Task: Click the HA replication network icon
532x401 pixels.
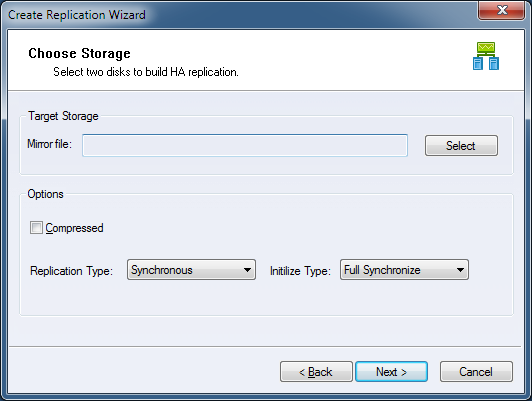Action: click(486, 56)
